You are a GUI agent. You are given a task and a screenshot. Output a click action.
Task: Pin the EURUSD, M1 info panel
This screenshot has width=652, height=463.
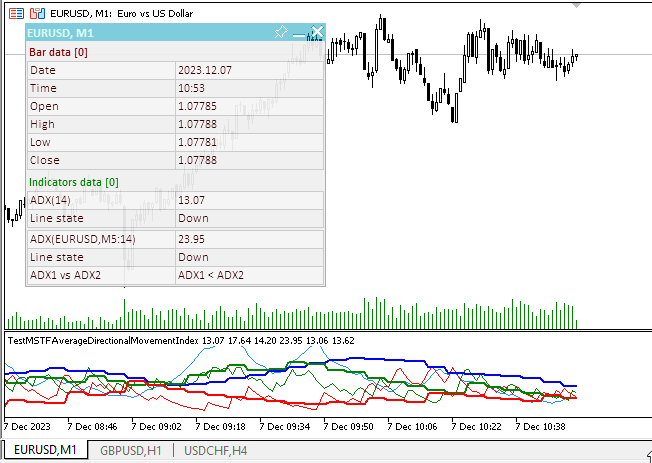(x=281, y=32)
